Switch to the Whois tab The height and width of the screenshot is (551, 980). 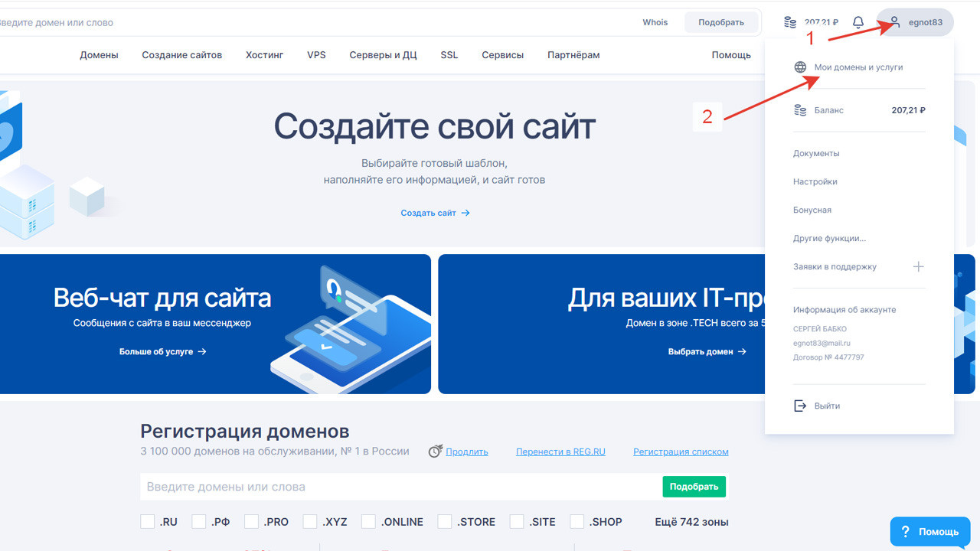pyautogui.click(x=655, y=22)
